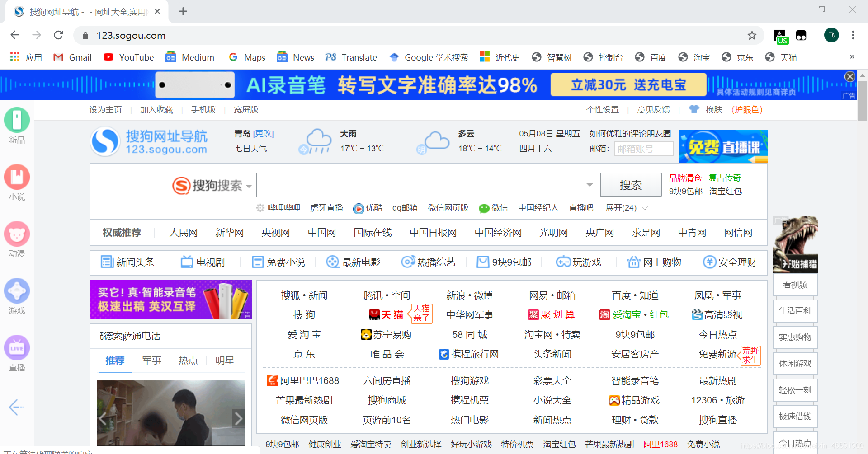
Task: Click the 换肤 skin shirt icon
Action: coord(694,109)
